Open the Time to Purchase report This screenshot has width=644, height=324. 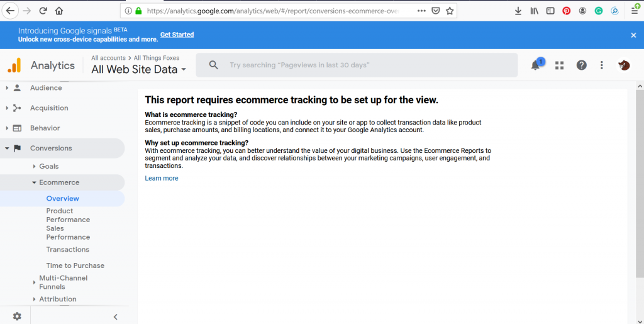(x=75, y=265)
